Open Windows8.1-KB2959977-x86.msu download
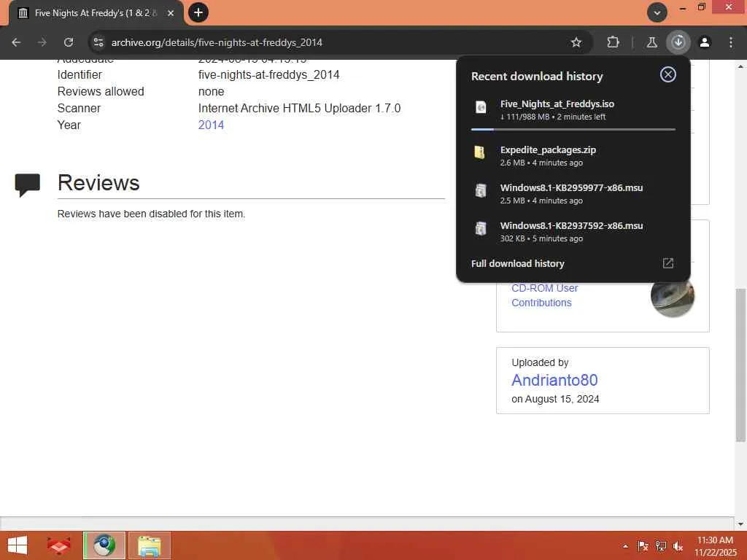This screenshot has height=560, width=747. pyautogui.click(x=573, y=194)
